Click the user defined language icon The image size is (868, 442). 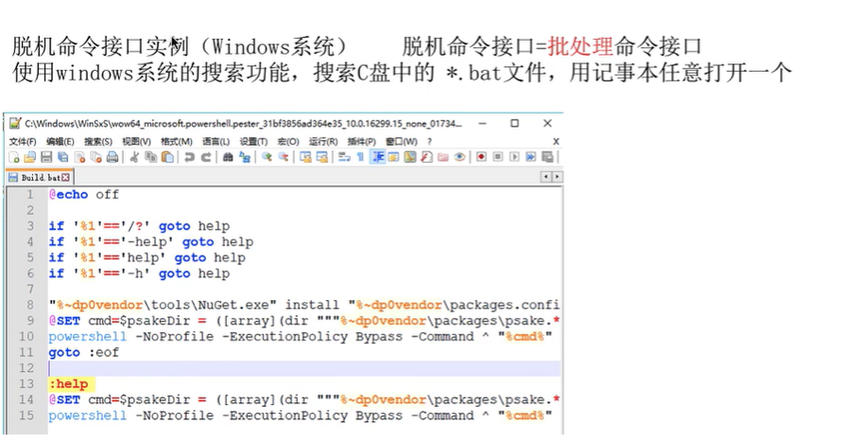(x=393, y=157)
